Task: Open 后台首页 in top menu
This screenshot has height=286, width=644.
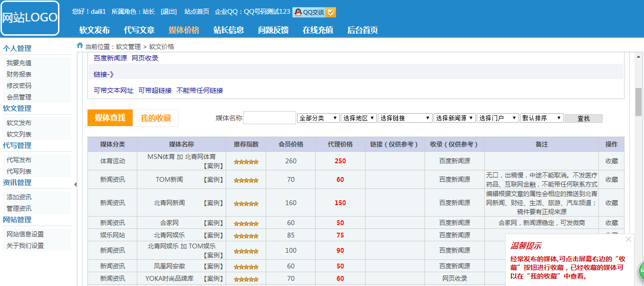Action: point(363,30)
